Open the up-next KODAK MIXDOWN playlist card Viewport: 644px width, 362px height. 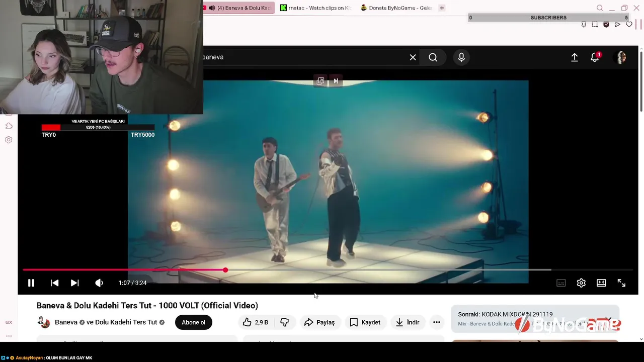click(x=535, y=319)
